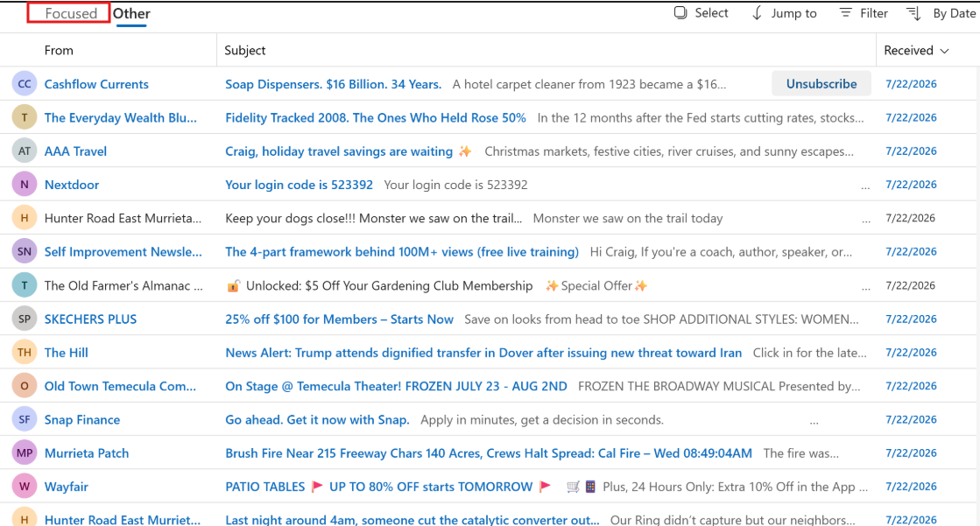
Task: Unsubscribe from Cashflow Currents
Action: click(821, 84)
